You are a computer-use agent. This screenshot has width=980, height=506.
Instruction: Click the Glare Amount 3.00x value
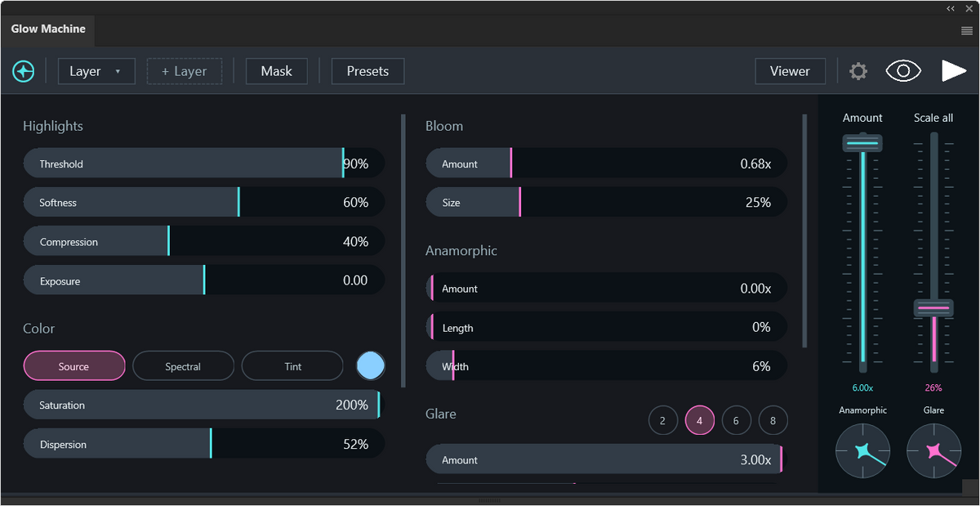coord(755,459)
